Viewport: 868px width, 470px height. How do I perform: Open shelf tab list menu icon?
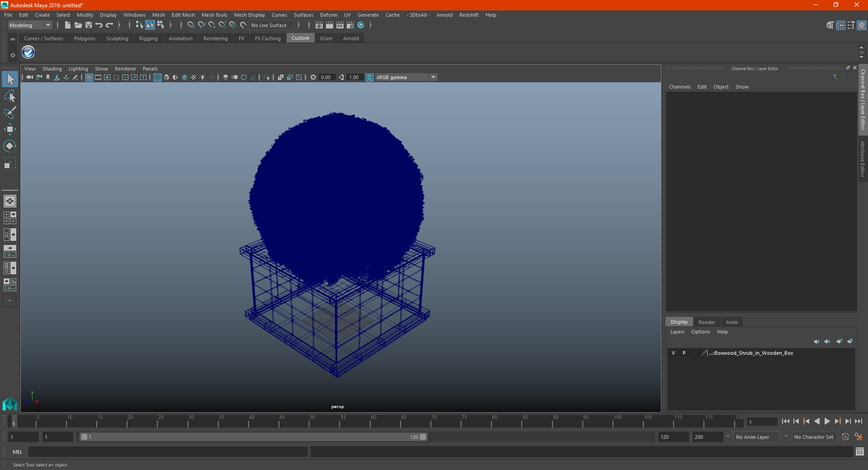(13, 39)
